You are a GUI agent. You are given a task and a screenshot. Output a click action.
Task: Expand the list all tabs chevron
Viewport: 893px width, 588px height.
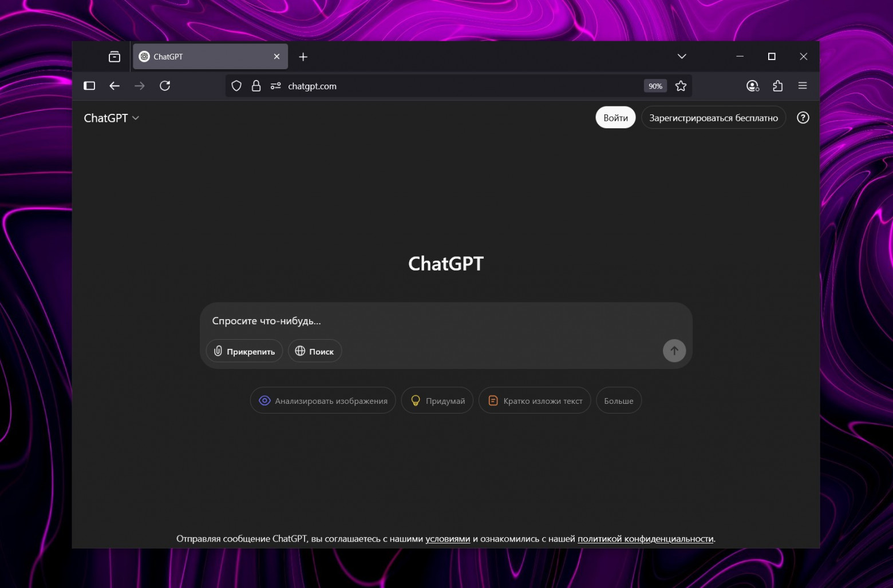tap(682, 57)
